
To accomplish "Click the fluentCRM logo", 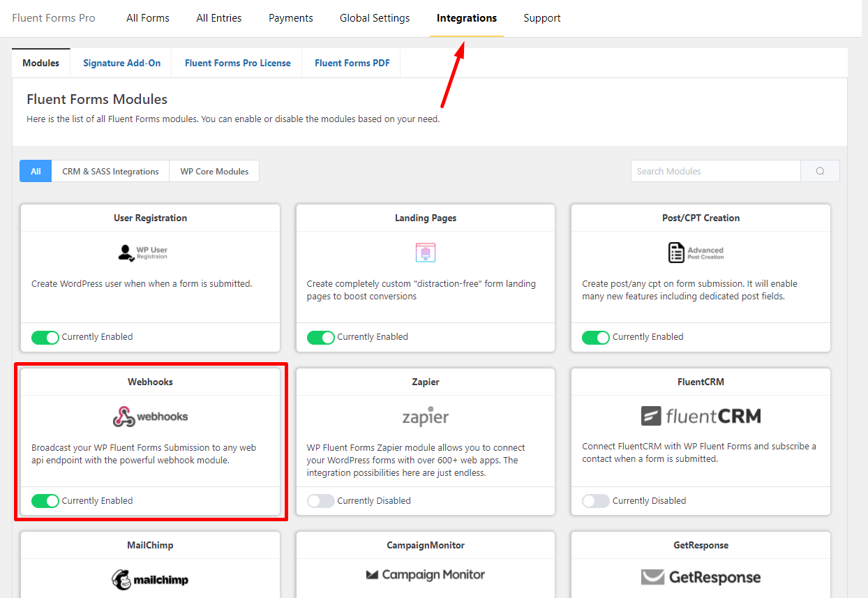I will 701,417.
